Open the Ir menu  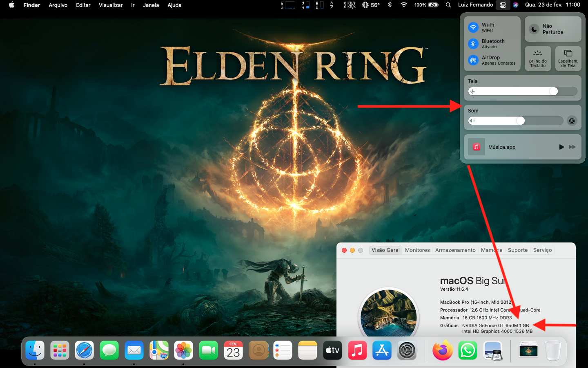(133, 5)
